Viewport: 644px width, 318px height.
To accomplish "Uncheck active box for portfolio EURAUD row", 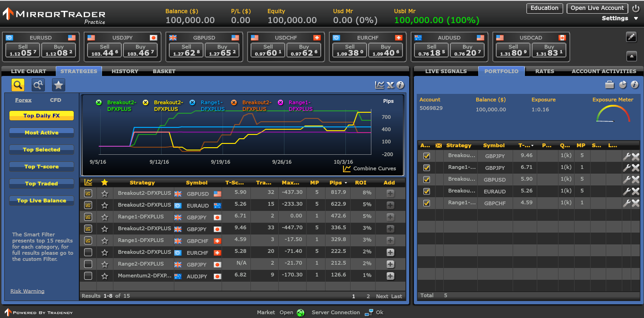I will pyautogui.click(x=427, y=191).
